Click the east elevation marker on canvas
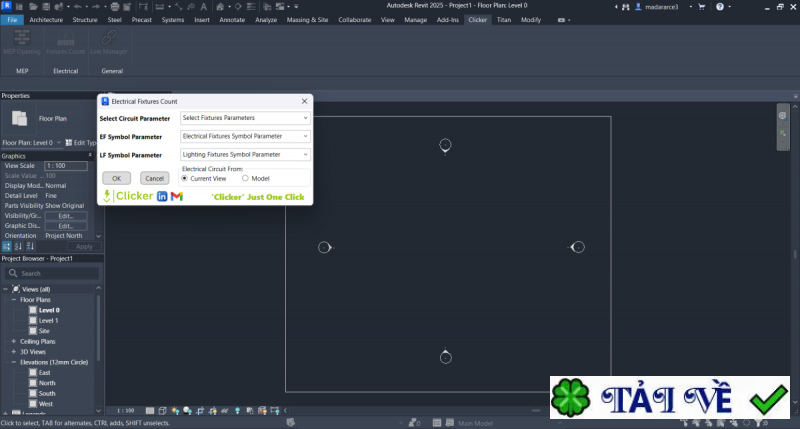The image size is (800, 429). click(x=577, y=247)
